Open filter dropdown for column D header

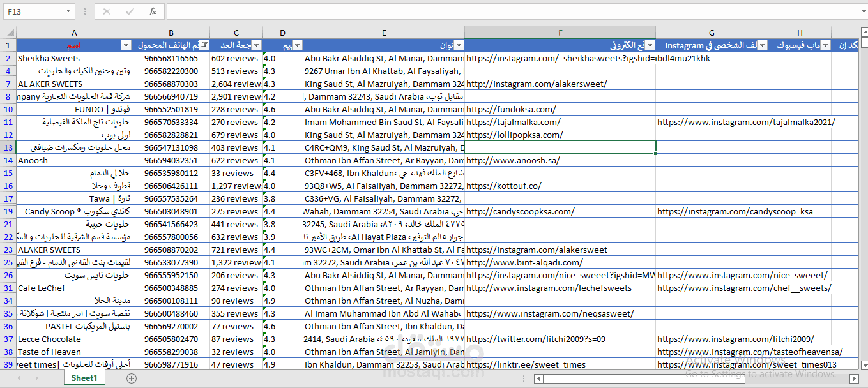pyautogui.click(x=297, y=45)
